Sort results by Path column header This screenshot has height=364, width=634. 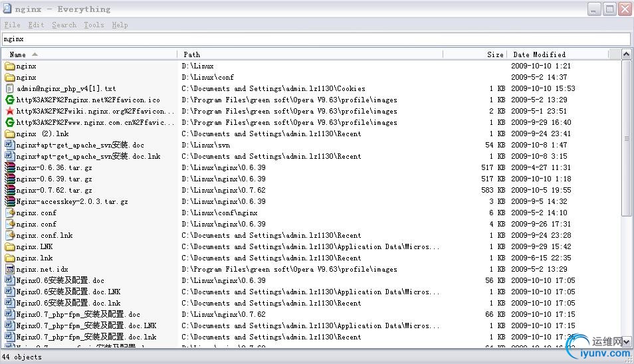pyautogui.click(x=310, y=54)
